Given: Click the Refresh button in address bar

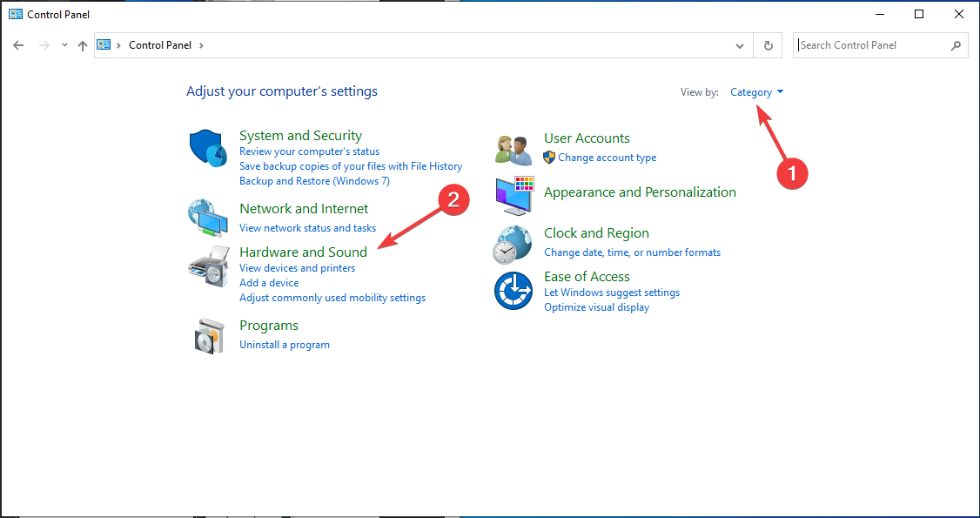Looking at the screenshot, I should 768,45.
